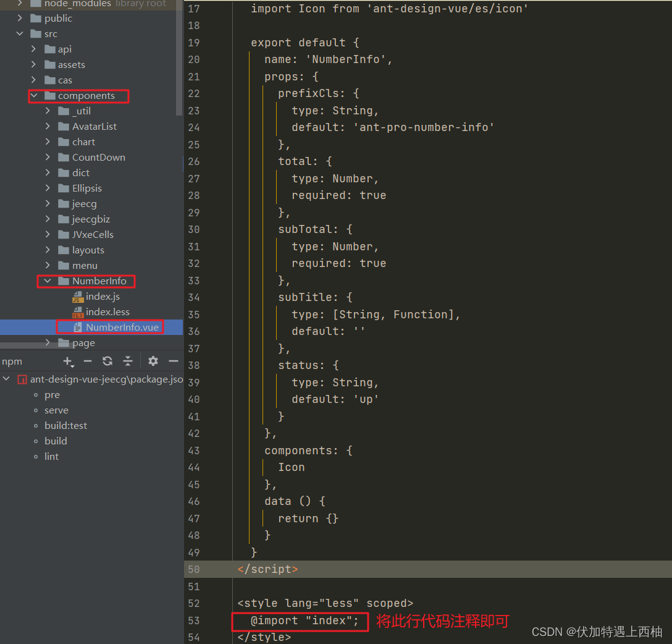Image resolution: width=672 pixels, height=644 pixels.
Task: Click 'ant-design-vue/es/icon' import path
Action: point(447,9)
